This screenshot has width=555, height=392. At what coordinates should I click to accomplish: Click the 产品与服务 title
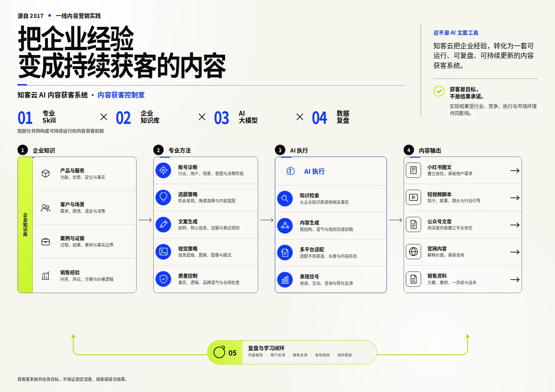coord(72,170)
